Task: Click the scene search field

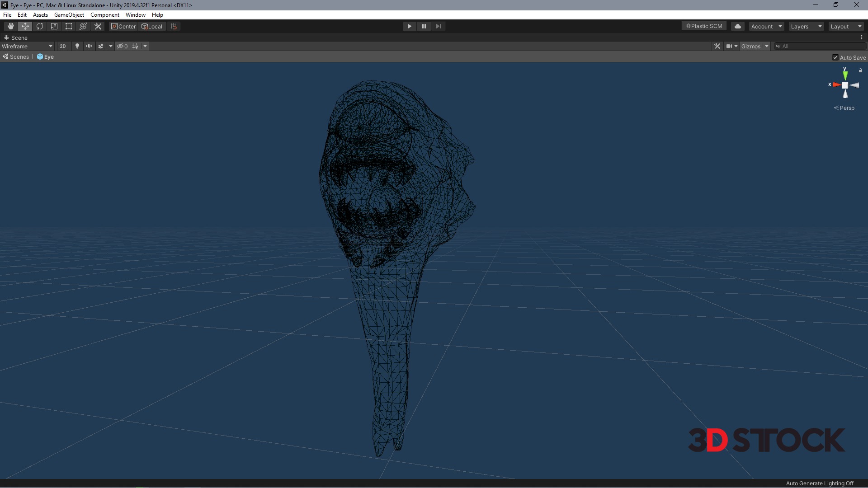Action: (x=821, y=46)
